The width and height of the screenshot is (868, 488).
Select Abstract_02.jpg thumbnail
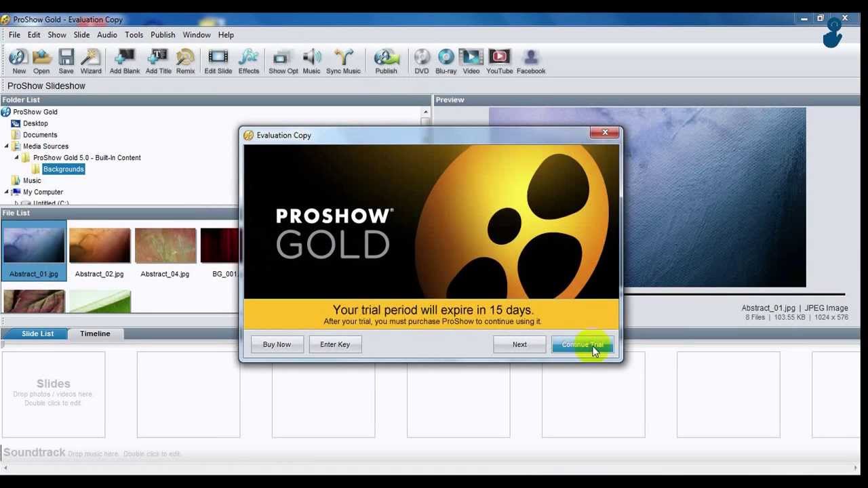(99, 251)
